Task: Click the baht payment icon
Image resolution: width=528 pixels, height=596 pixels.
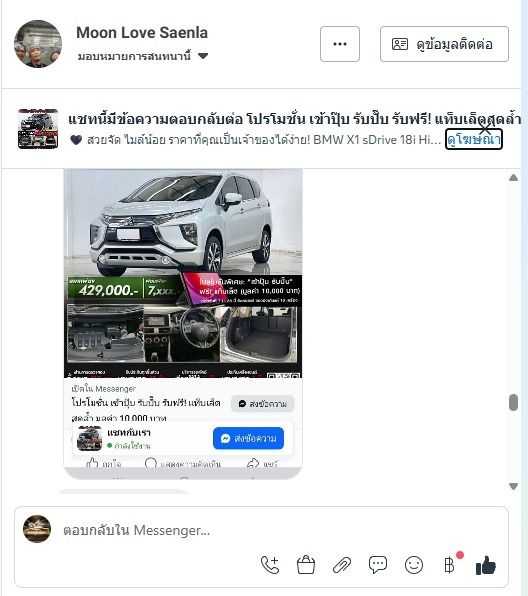Action: (449, 565)
